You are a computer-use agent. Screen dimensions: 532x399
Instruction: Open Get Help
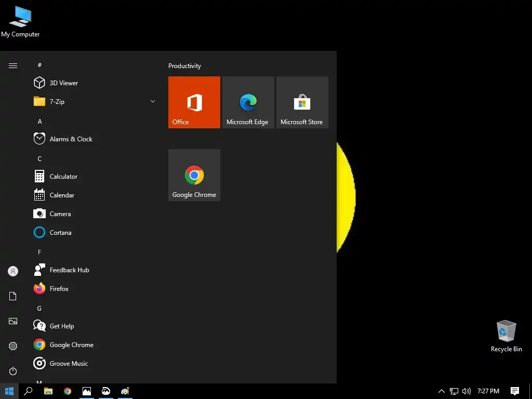tap(95, 326)
